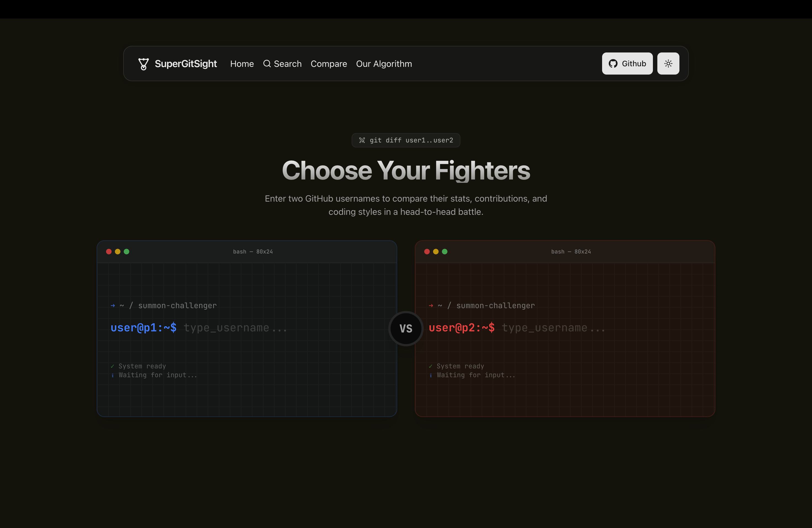Open the Our Algorithm page
This screenshot has width=812, height=528.
[x=384, y=64]
